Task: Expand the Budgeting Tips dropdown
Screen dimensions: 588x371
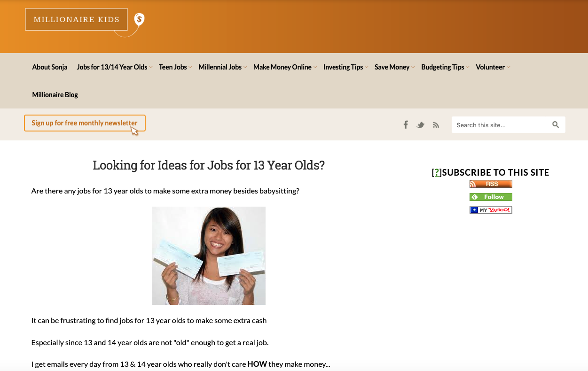Action: pos(445,67)
